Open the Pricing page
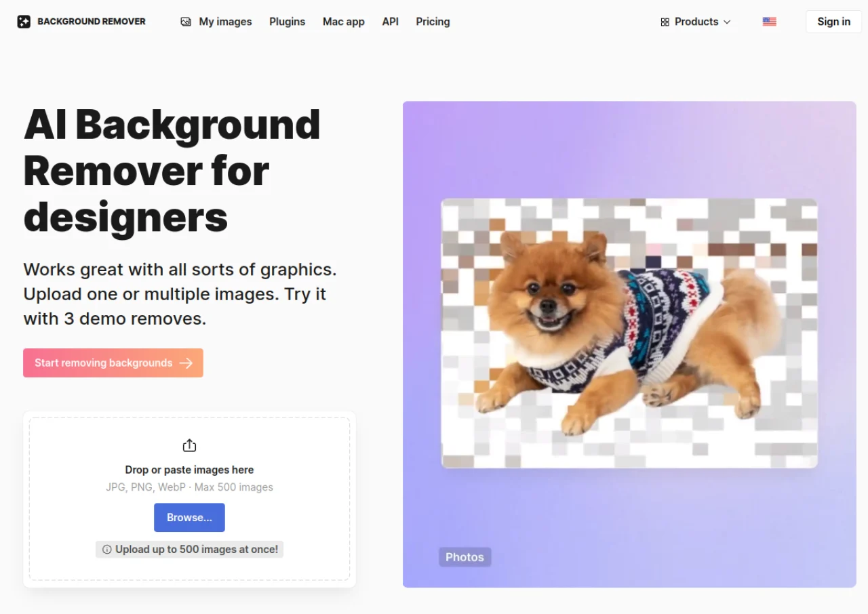This screenshot has height=614, width=868. pos(433,22)
